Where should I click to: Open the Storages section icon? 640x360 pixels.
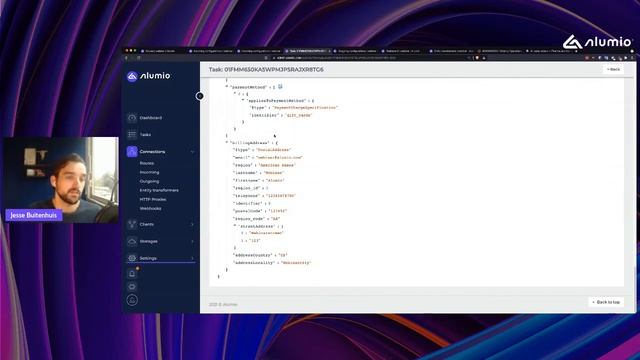coord(132,241)
